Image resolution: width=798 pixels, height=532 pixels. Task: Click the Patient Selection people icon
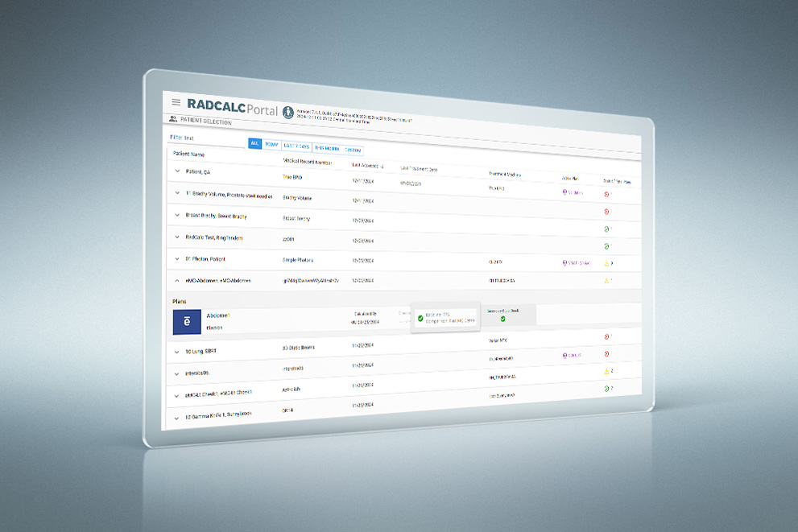[173, 119]
